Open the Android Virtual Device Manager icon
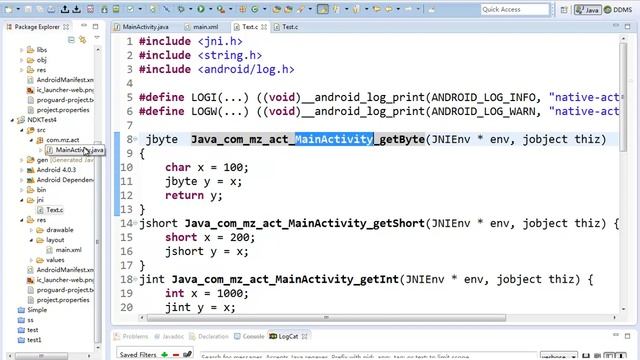The image size is (640, 360). (x=116, y=9)
